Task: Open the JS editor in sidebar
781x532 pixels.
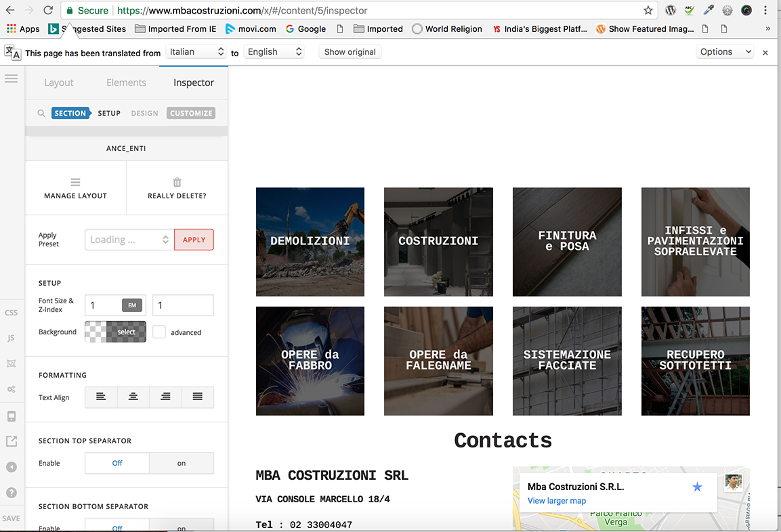Action: (x=11, y=338)
